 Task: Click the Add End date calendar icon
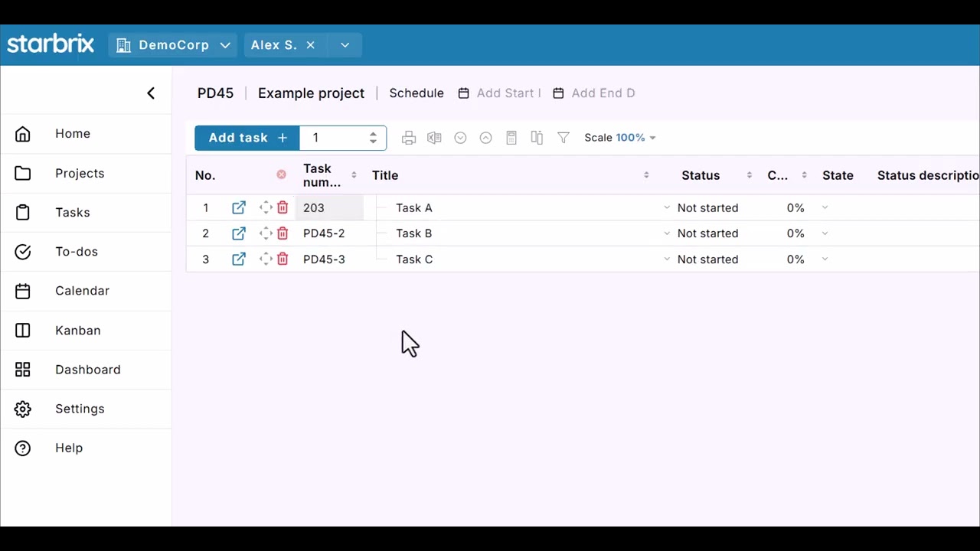click(558, 93)
